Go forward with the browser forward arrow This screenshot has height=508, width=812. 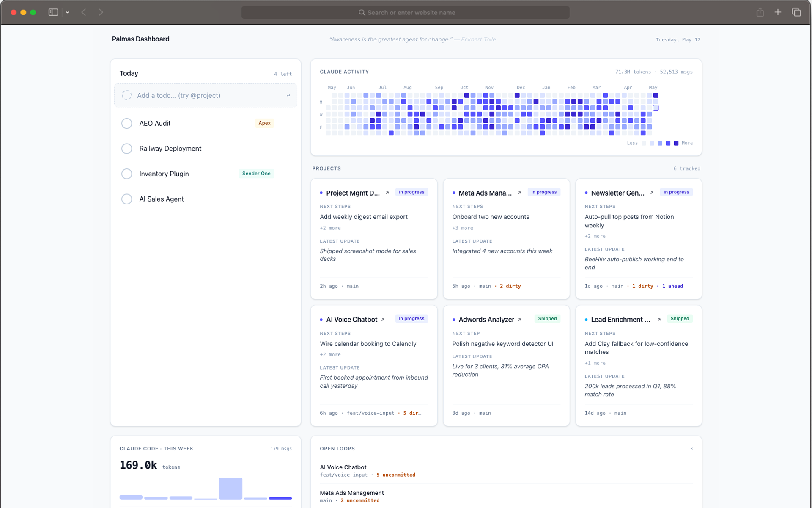(x=101, y=12)
